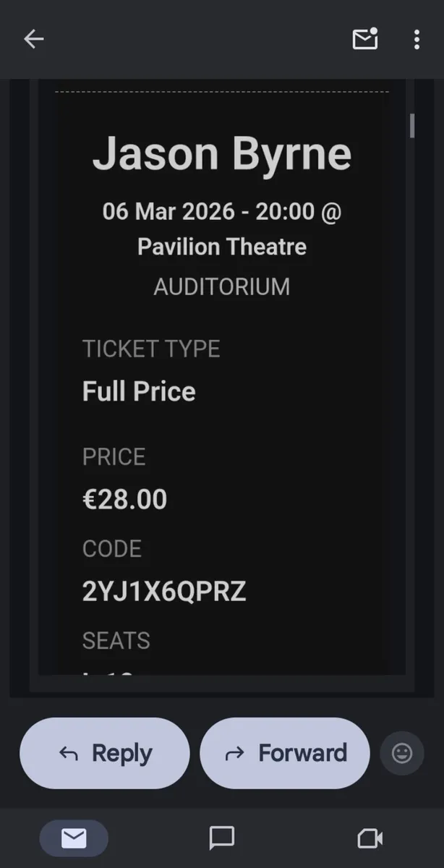Reply to this ticket email
The width and height of the screenshot is (444, 868).
(x=104, y=753)
